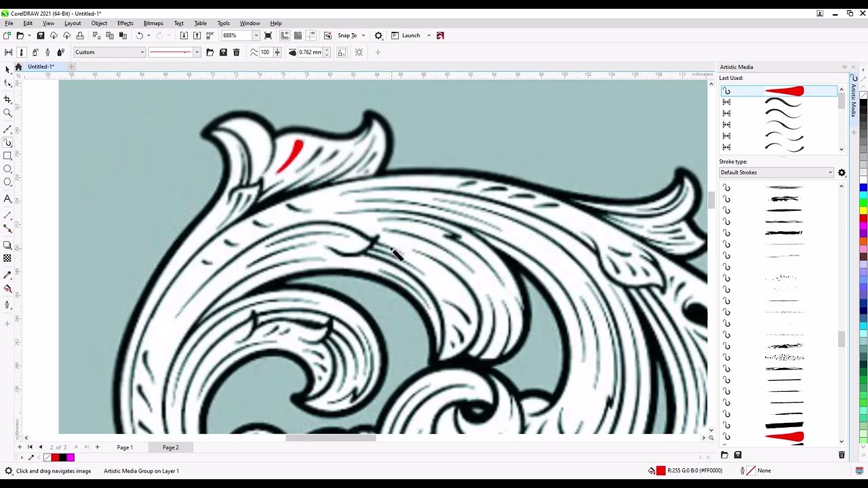Open the Undo history dropdown arrow
Screen dimensions: 868x488
coord(149,35)
